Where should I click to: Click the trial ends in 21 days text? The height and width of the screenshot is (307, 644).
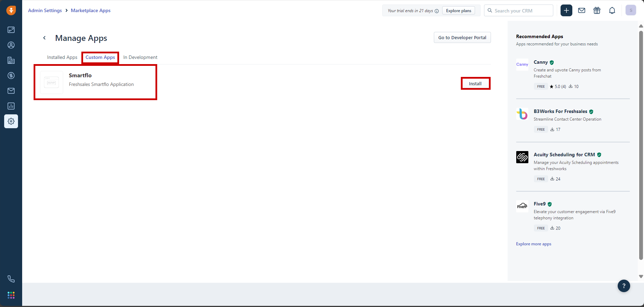click(x=410, y=11)
